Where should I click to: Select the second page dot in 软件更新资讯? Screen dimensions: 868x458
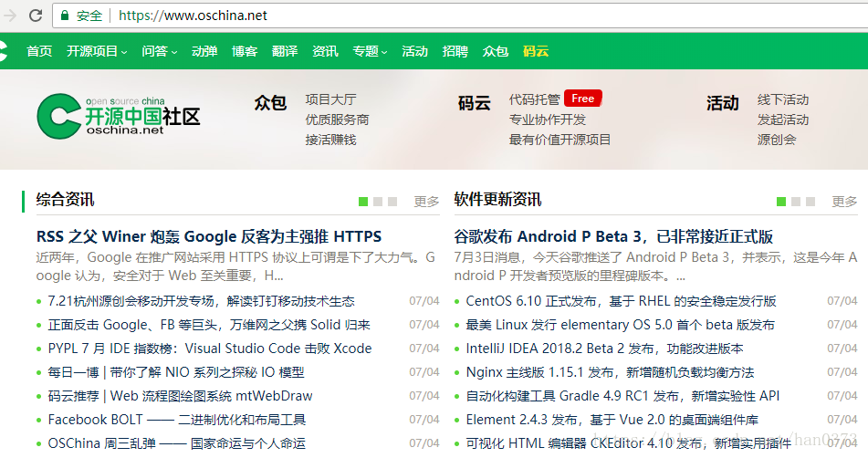pos(796,202)
